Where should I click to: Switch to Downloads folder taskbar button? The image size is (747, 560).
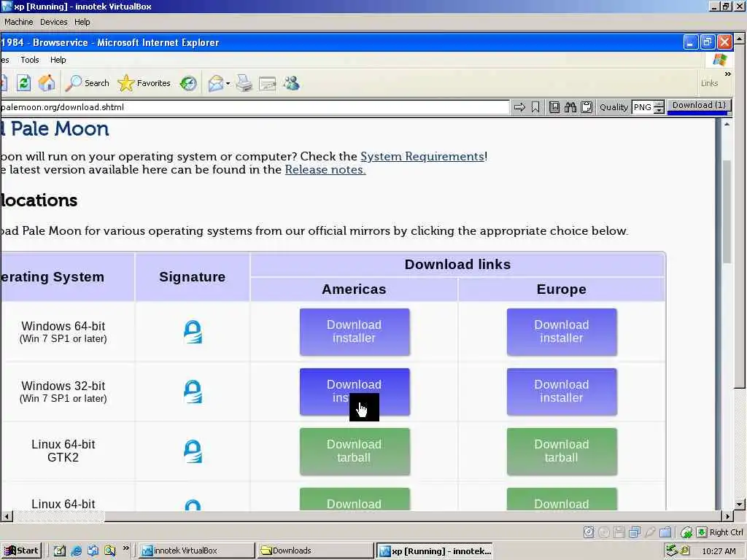[315, 551]
